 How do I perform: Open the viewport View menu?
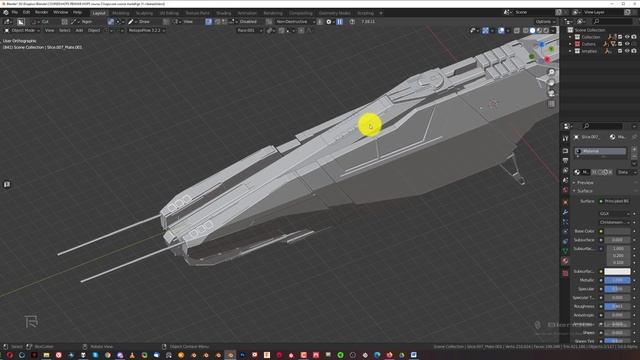[49, 30]
